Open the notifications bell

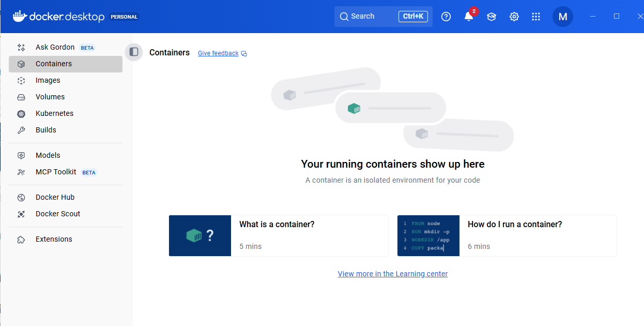pos(468,17)
